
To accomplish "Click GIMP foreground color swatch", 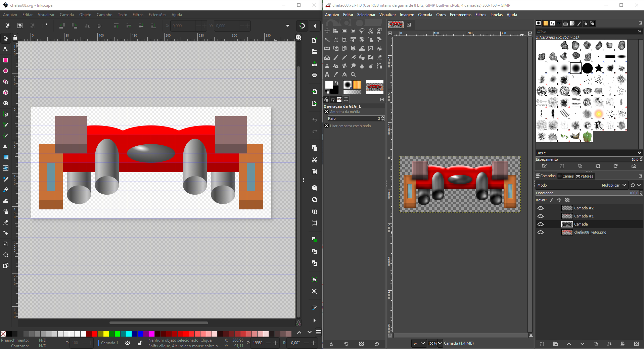I will click(329, 85).
